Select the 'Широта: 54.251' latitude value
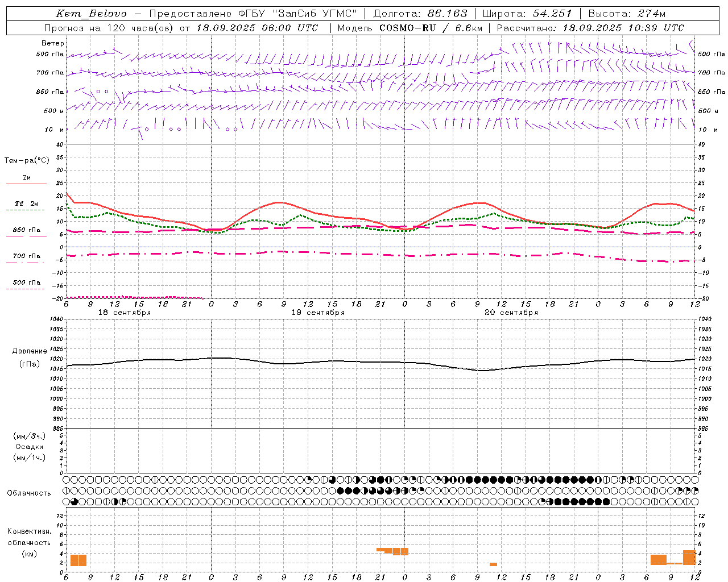This screenshot has width=728, height=582. [527, 14]
